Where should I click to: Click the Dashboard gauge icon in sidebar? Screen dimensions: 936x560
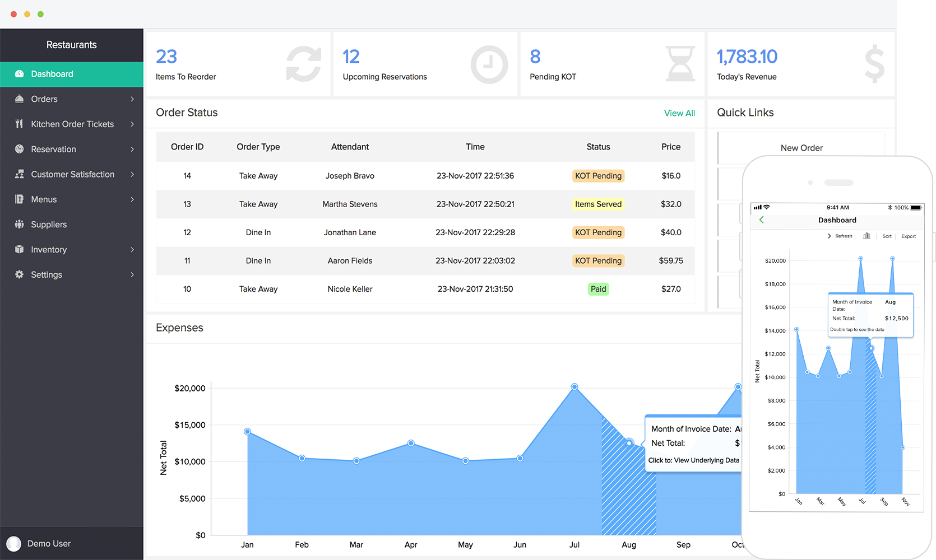tap(19, 74)
